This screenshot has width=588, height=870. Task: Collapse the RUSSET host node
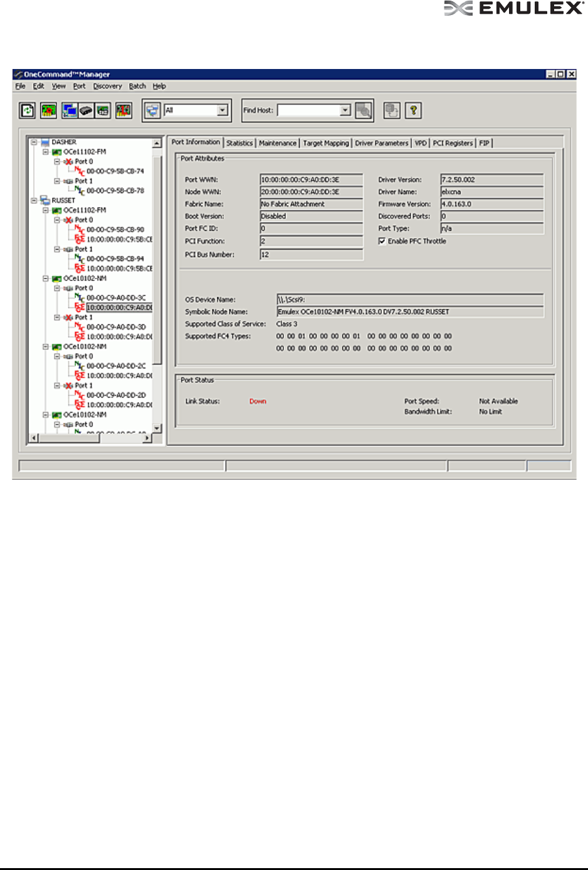pyautogui.click(x=34, y=200)
